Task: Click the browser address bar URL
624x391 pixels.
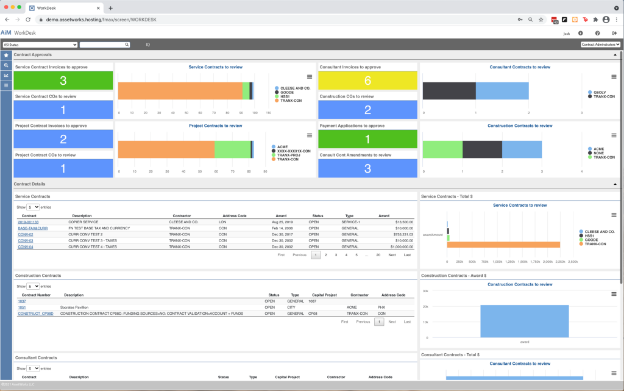Action: click(101, 19)
